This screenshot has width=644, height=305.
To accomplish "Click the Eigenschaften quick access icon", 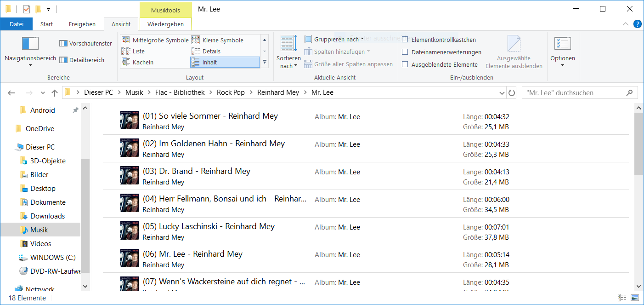I will [x=27, y=9].
